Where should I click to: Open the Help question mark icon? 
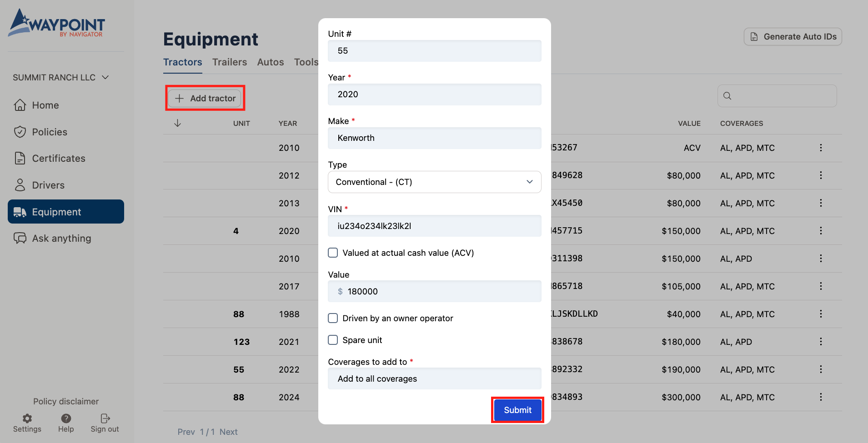point(65,418)
